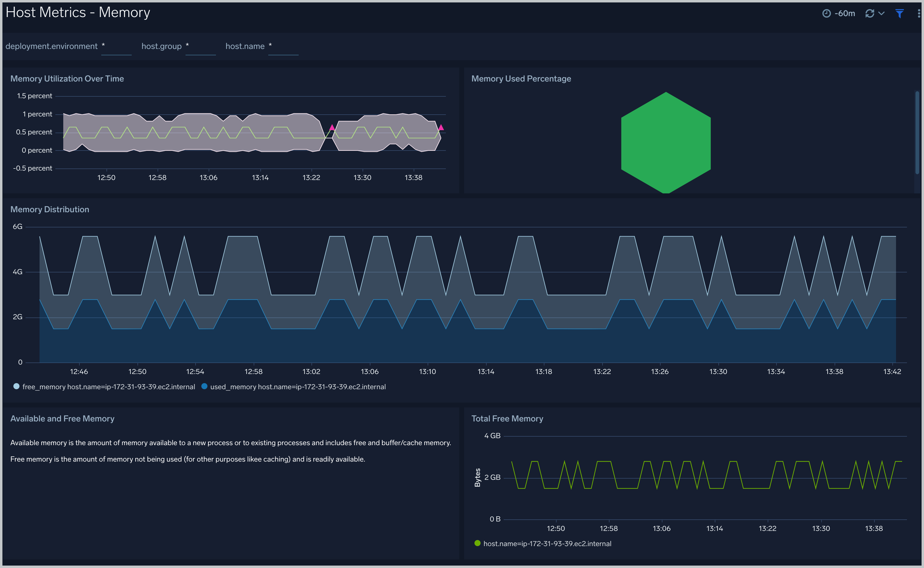Click the Available and Free Memory title
This screenshot has width=924, height=568.
click(x=62, y=418)
